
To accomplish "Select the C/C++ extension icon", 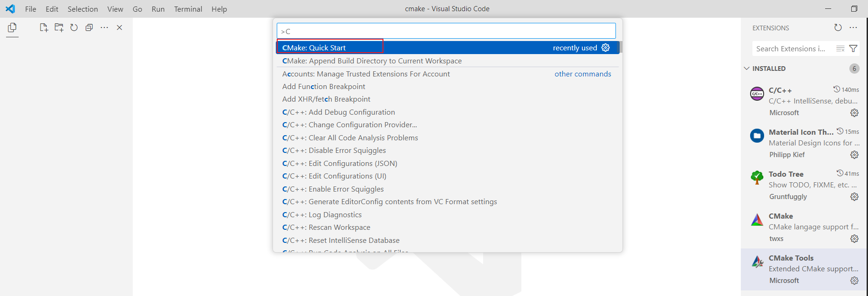I will pos(757,94).
